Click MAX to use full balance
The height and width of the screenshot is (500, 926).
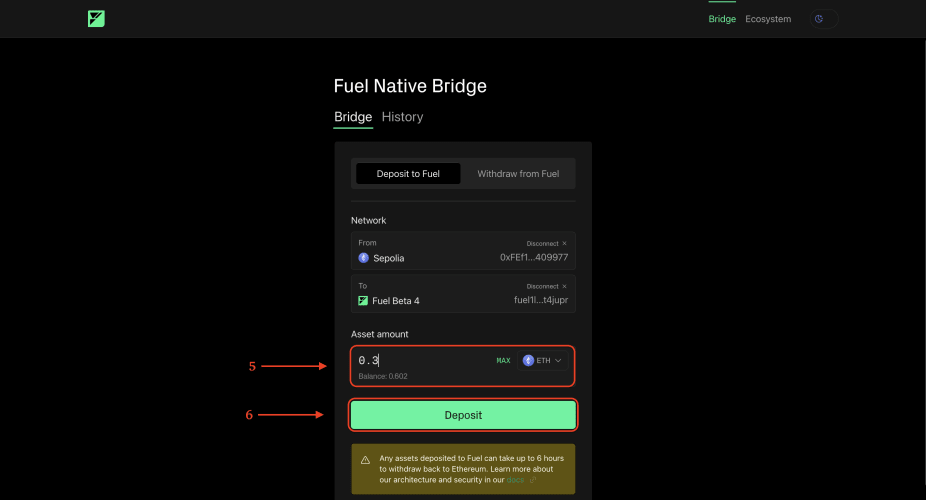[x=503, y=361]
